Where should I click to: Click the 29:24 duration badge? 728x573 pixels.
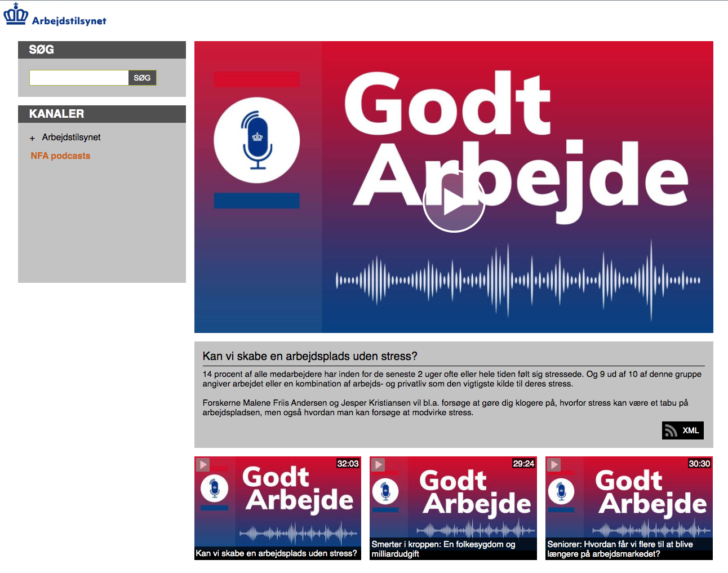click(x=523, y=464)
